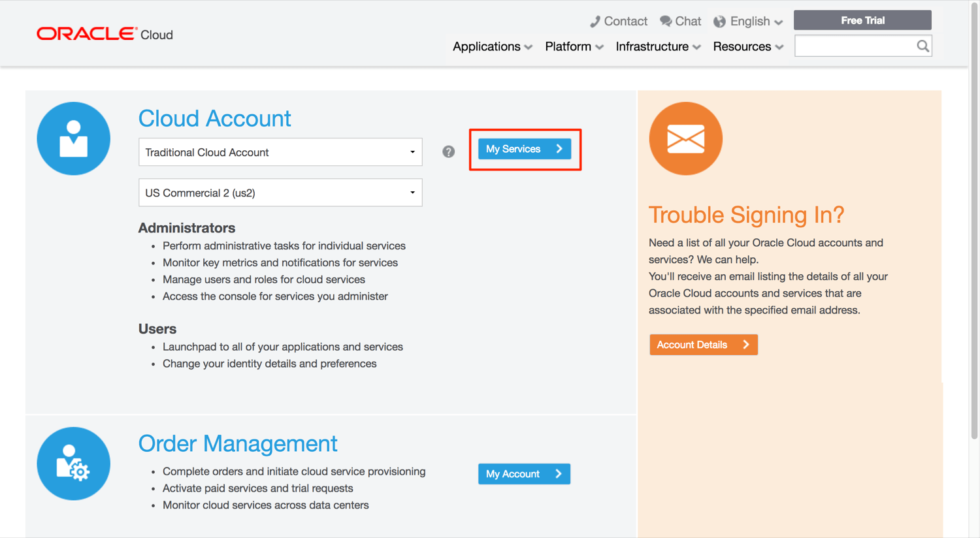Click the Oracle Cloud logo

tap(105, 34)
